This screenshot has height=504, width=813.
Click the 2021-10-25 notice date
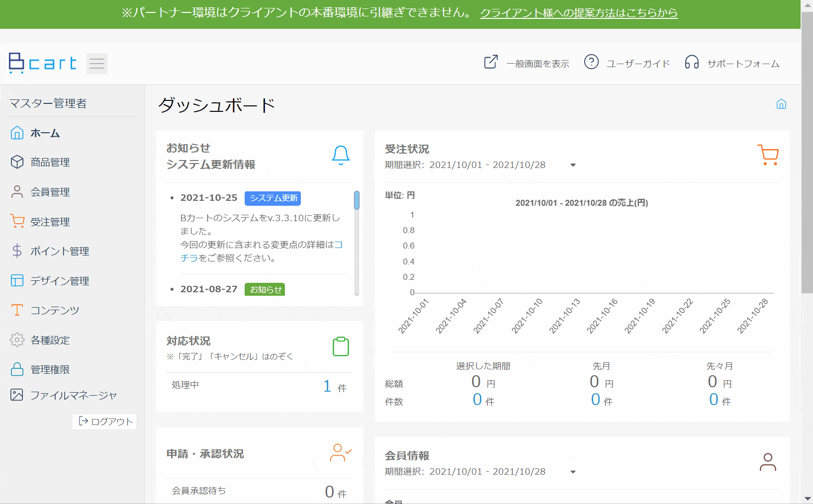pos(209,197)
